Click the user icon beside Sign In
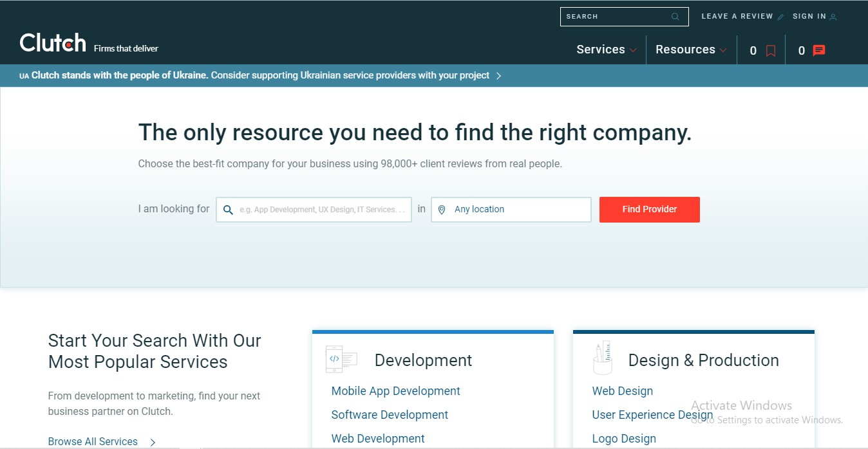This screenshot has width=868, height=449. click(833, 17)
